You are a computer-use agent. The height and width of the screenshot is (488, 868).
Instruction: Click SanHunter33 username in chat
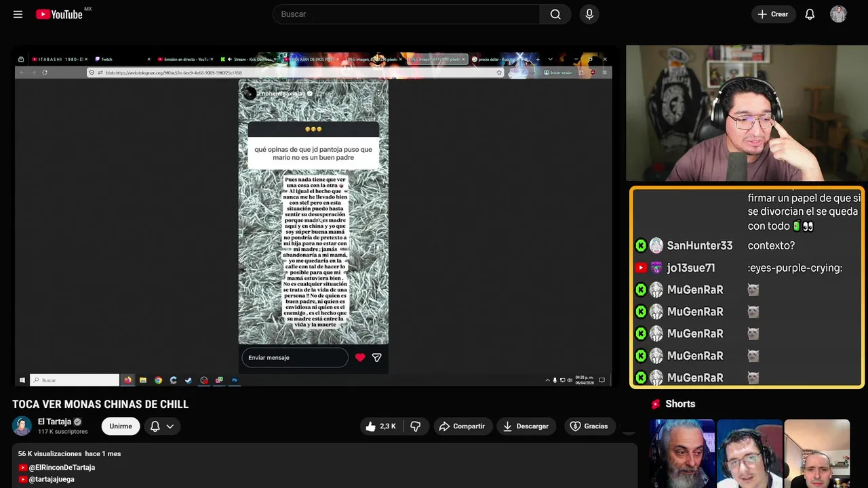(700, 245)
